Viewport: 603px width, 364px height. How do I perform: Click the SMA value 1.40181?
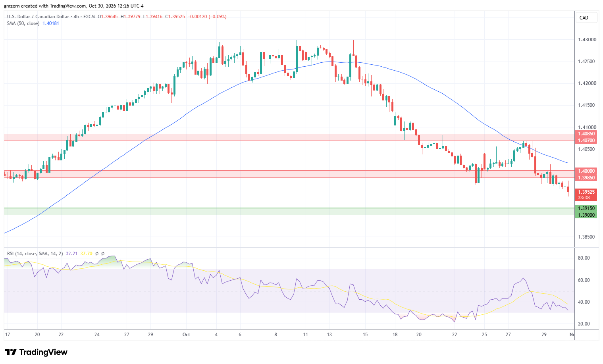51,23
